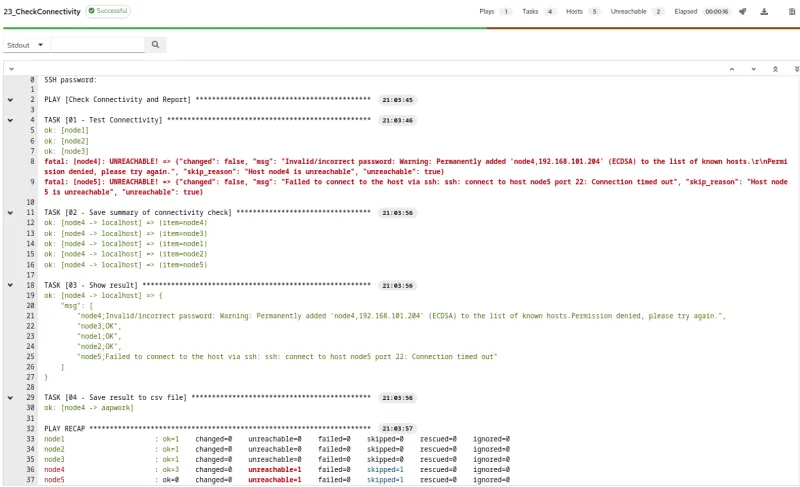Click the "node1;OK" result line
This screenshot has height=487, width=800.
99,336
